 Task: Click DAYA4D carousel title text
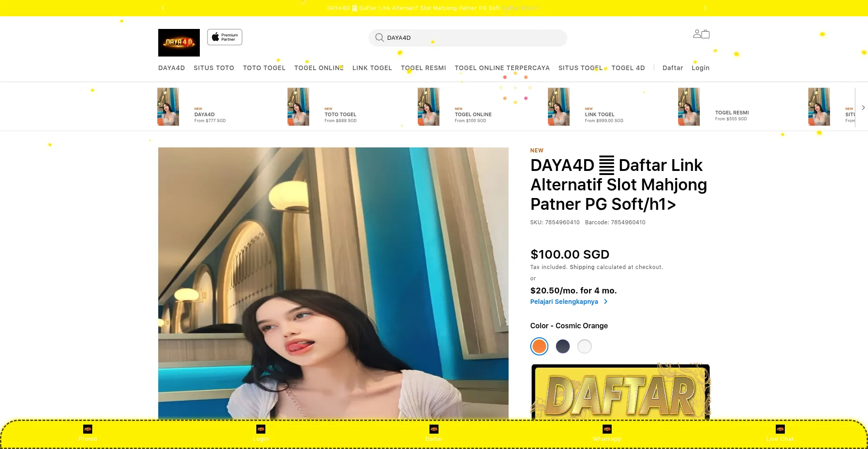coord(204,114)
